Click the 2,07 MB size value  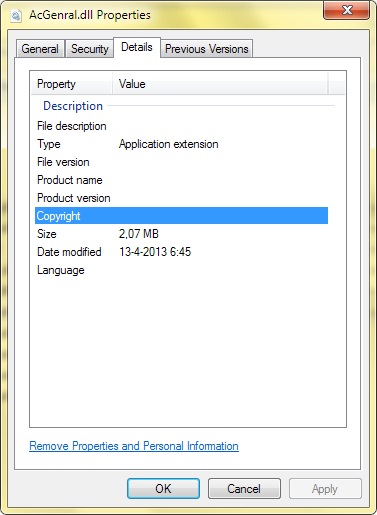pyautogui.click(x=139, y=234)
